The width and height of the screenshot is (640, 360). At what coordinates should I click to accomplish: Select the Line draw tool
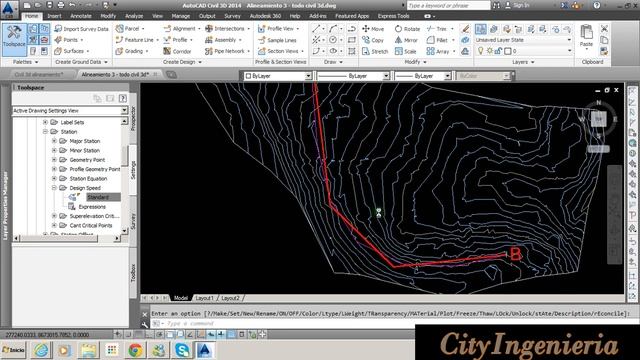point(316,29)
